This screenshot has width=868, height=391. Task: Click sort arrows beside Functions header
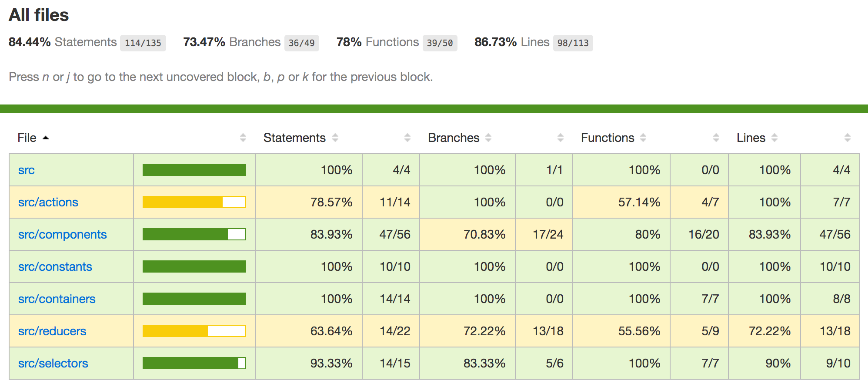[x=643, y=138]
